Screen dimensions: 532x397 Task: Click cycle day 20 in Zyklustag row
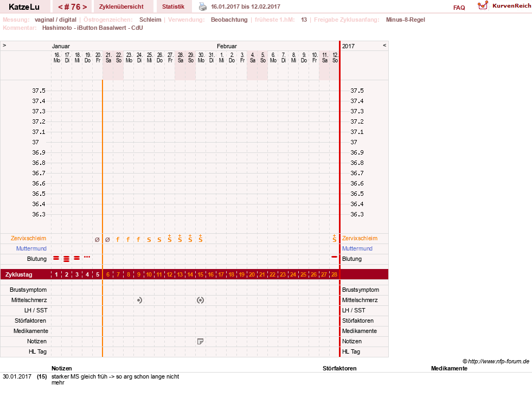coord(252,274)
